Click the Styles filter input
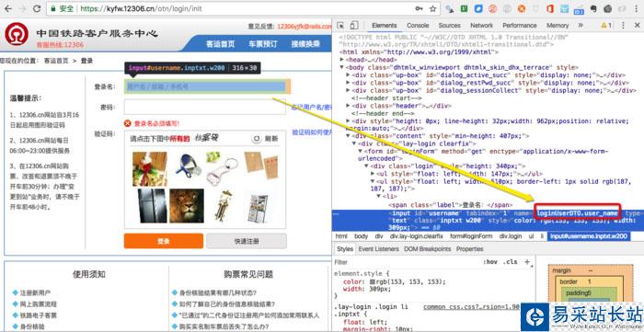 [x=407, y=262]
